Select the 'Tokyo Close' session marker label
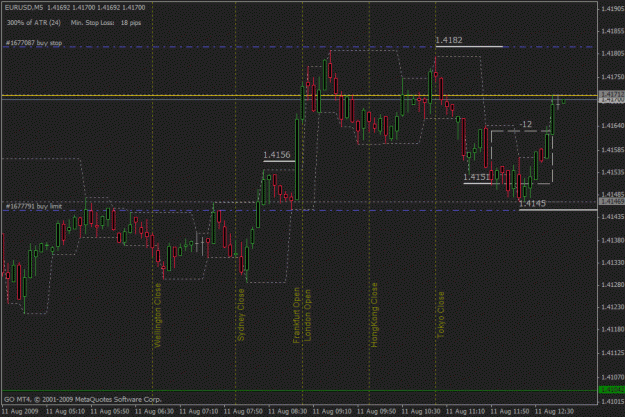The width and height of the screenshot is (625, 417). click(x=441, y=315)
